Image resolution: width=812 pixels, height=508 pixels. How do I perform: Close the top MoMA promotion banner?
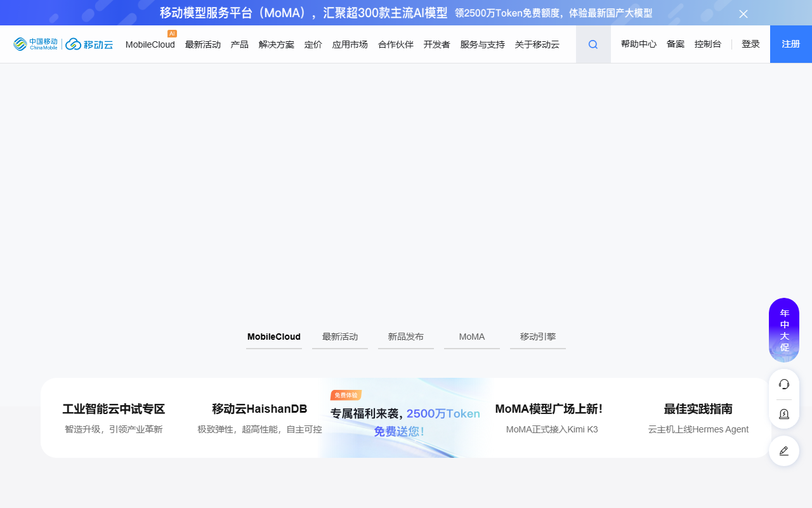click(743, 13)
